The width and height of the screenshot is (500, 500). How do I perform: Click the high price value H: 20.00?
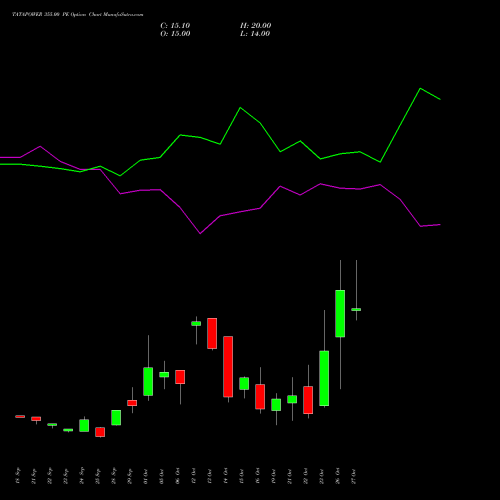tap(255, 26)
